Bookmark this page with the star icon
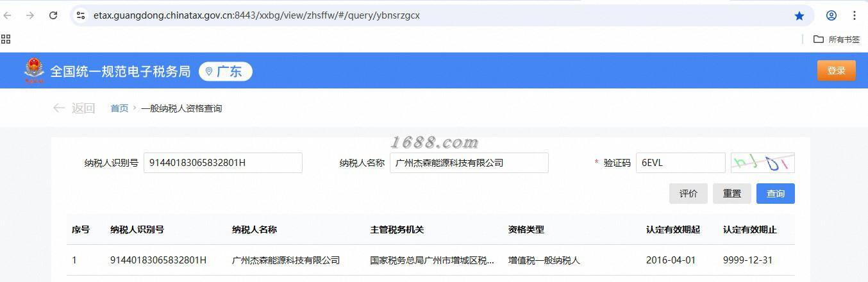The height and width of the screenshot is (282, 868). pyautogui.click(x=799, y=15)
